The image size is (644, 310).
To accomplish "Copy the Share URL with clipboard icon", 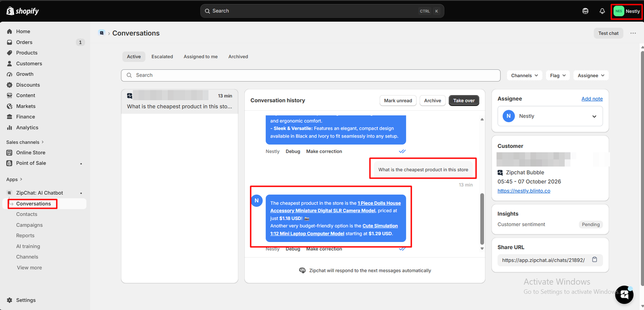I will tap(594, 259).
